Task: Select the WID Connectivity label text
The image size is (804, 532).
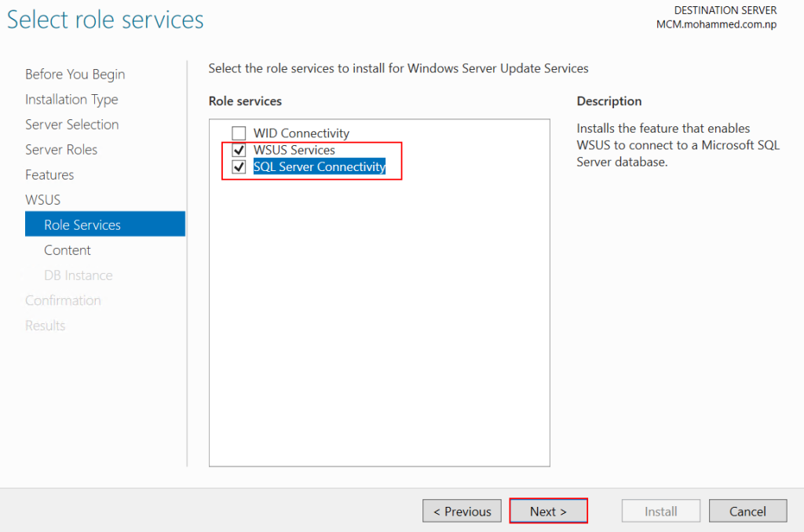Action: (x=301, y=133)
